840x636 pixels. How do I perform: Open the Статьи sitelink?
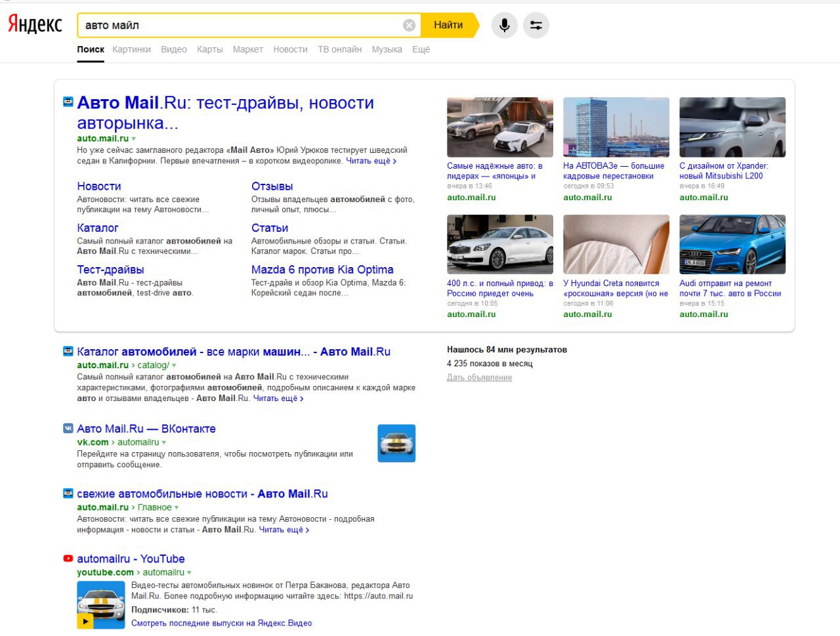270,228
